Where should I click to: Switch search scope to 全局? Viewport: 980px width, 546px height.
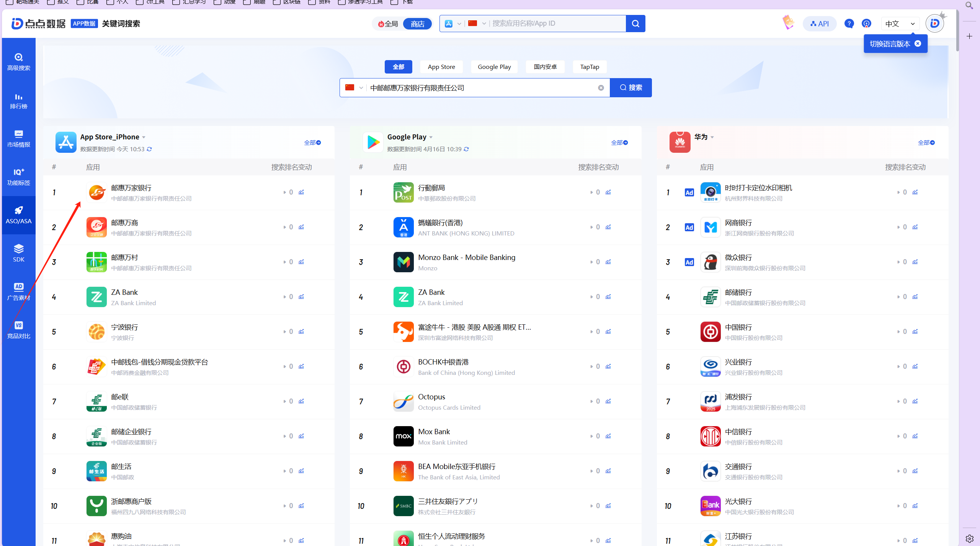coord(388,24)
